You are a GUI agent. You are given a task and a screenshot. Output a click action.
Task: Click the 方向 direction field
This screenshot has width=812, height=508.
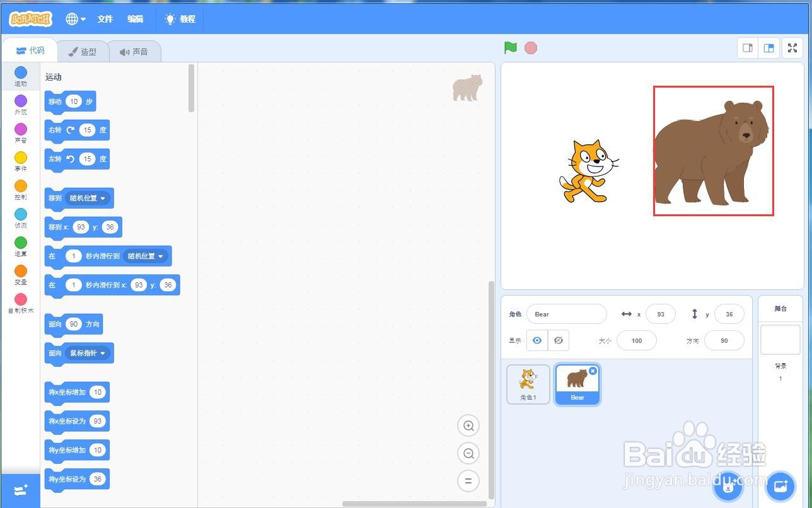coord(724,340)
